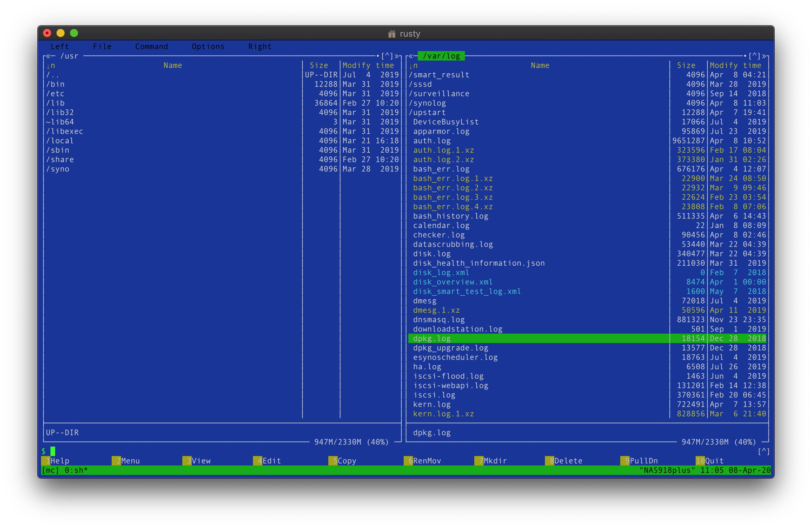Image resolution: width=812 pixels, height=528 pixels.
Task: Sort left panel by Size column
Action: click(x=319, y=66)
